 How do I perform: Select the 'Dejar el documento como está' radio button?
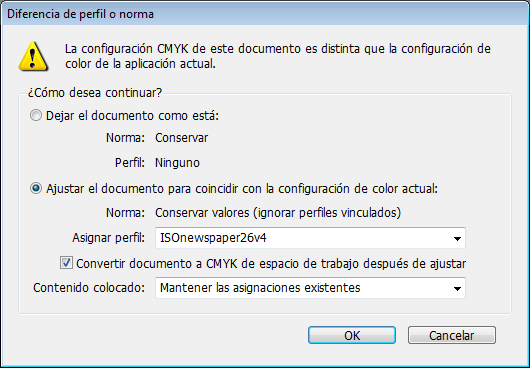[x=35, y=116]
